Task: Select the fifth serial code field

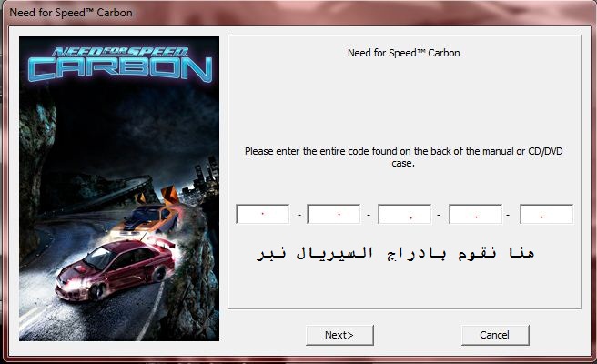Action: tap(546, 214)
